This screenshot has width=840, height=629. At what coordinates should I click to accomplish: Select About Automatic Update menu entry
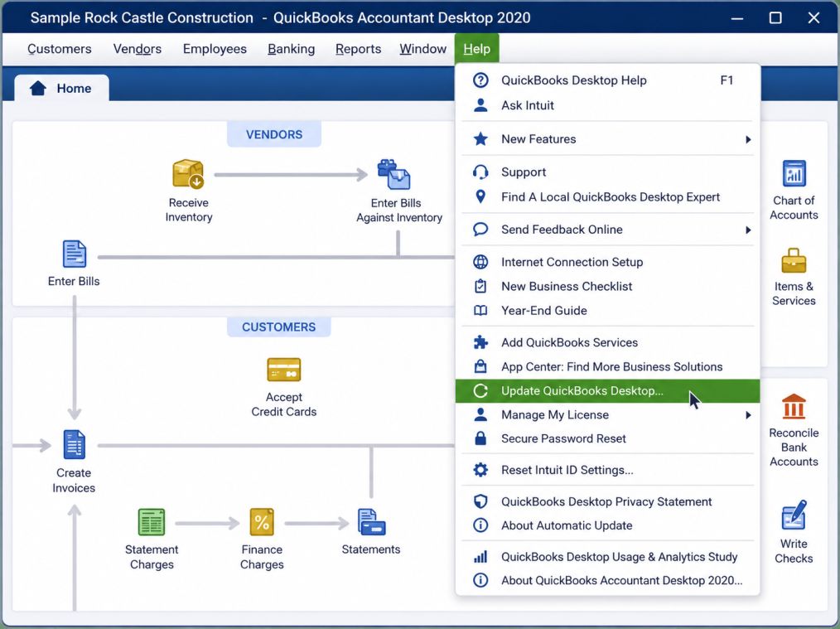coord(607,525)
